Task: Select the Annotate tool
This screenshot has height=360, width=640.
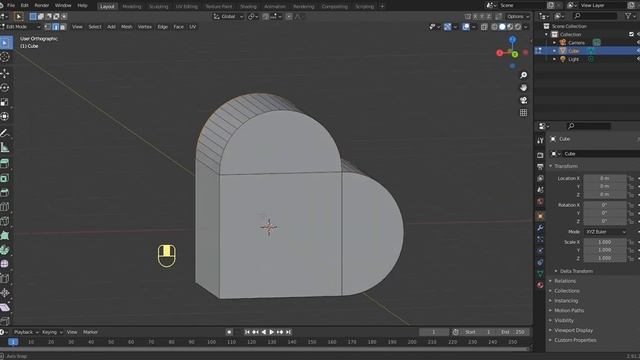Action: click(x=5, y=133)
